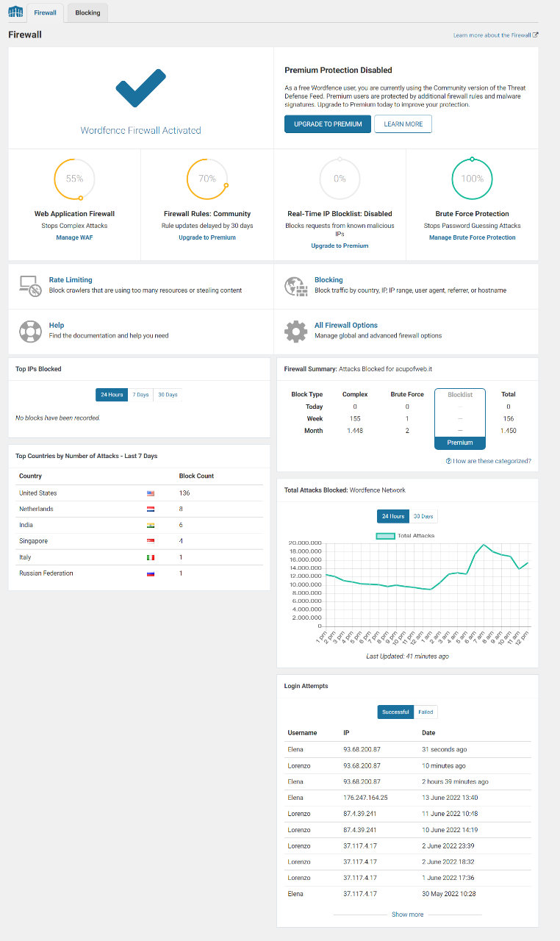
Task: Select 7 Days for Top IPs Blocked
Action: (x=140, y=395)
